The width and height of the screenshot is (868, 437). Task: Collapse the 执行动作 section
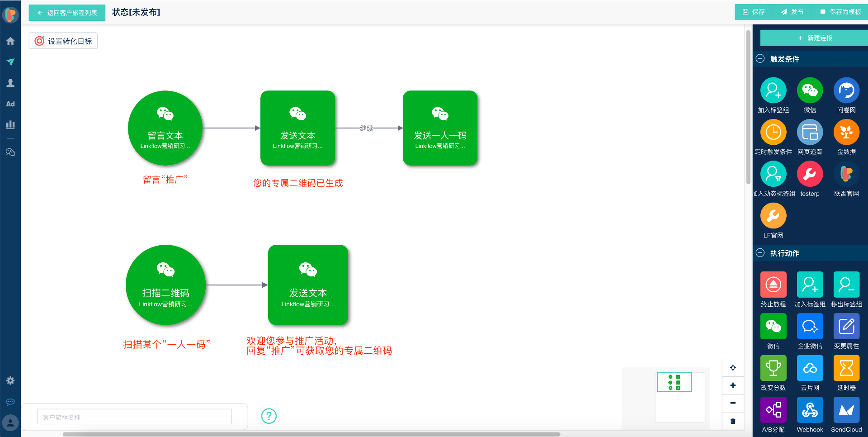(760, 253)
